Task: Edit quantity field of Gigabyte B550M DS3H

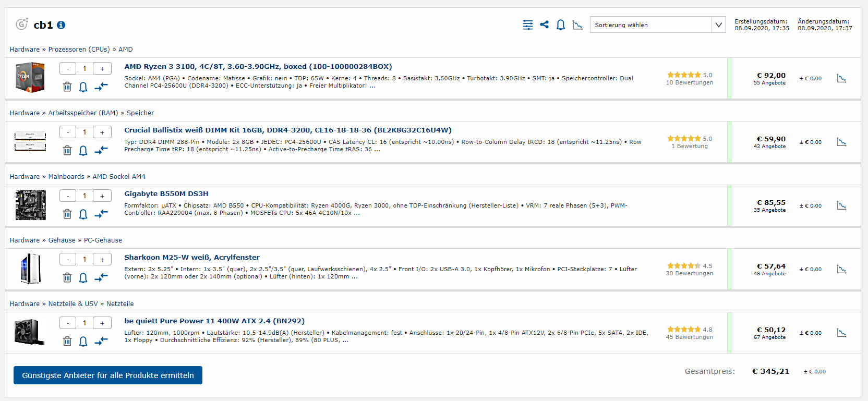Action: (85, 196)
